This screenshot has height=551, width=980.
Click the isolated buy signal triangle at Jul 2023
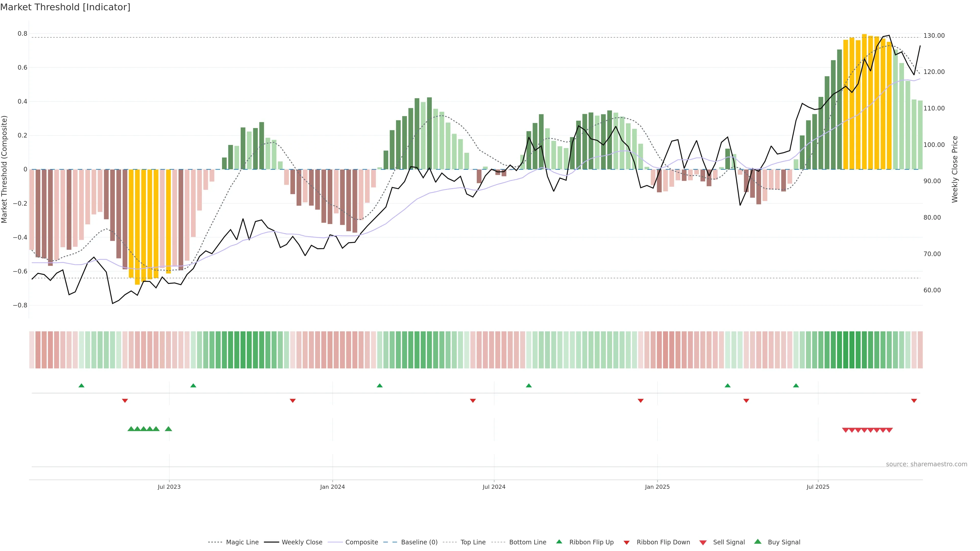[168, 429]
